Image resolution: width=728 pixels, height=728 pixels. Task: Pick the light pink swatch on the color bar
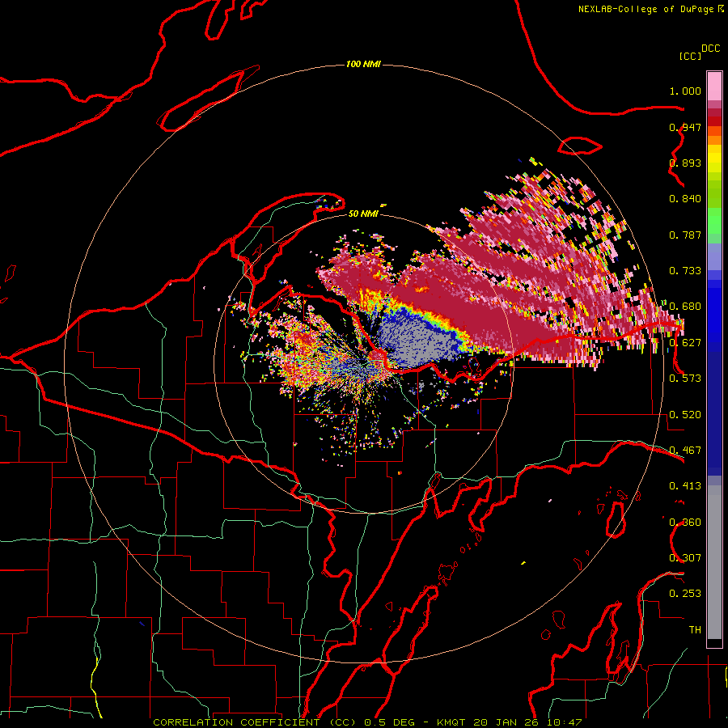click(x=714, y=86)
